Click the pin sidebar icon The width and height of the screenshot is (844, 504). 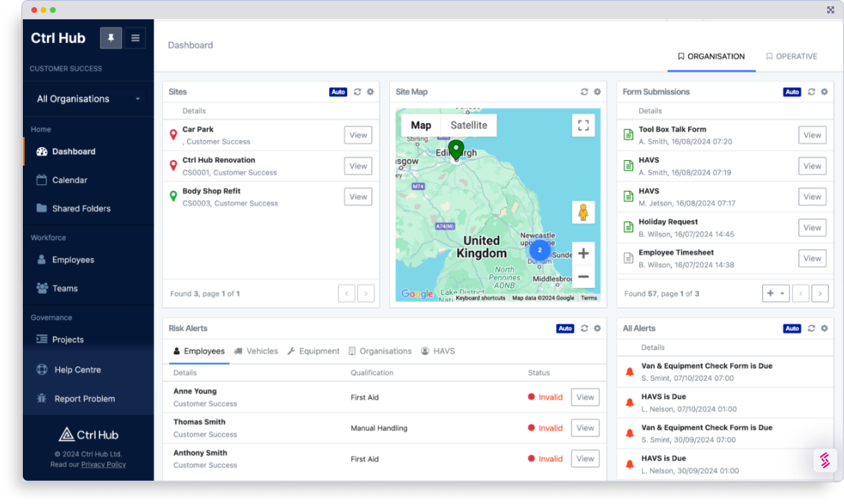(111, 38)
